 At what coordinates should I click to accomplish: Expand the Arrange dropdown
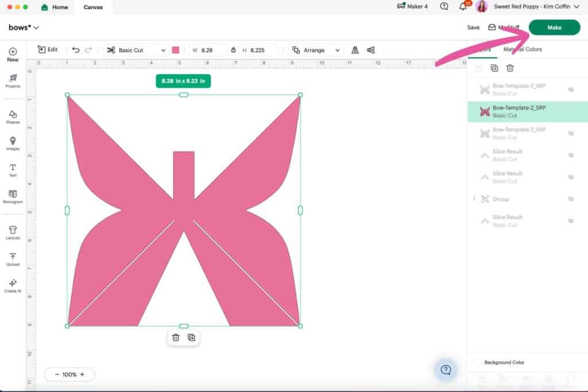click(x=316, y=51)
